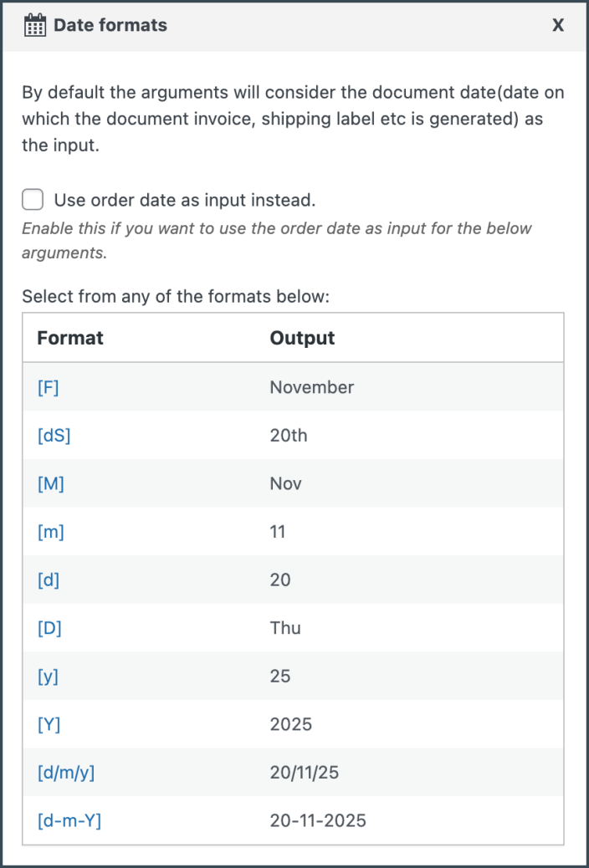Click the Date formats dialog title
Screen dimensions: 589x868
coord(110,26)
